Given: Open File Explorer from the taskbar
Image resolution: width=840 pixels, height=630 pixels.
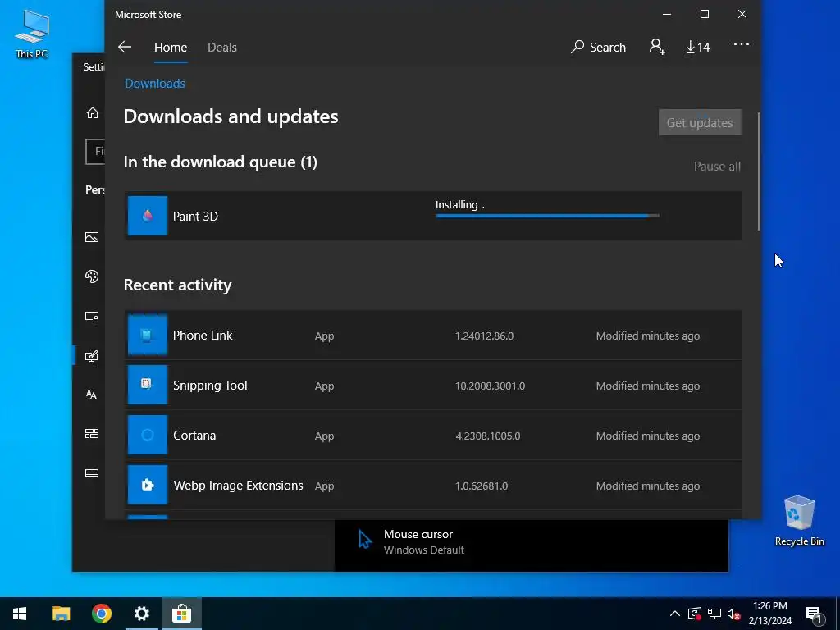Looking at the screenshot, I should point(61,614).
